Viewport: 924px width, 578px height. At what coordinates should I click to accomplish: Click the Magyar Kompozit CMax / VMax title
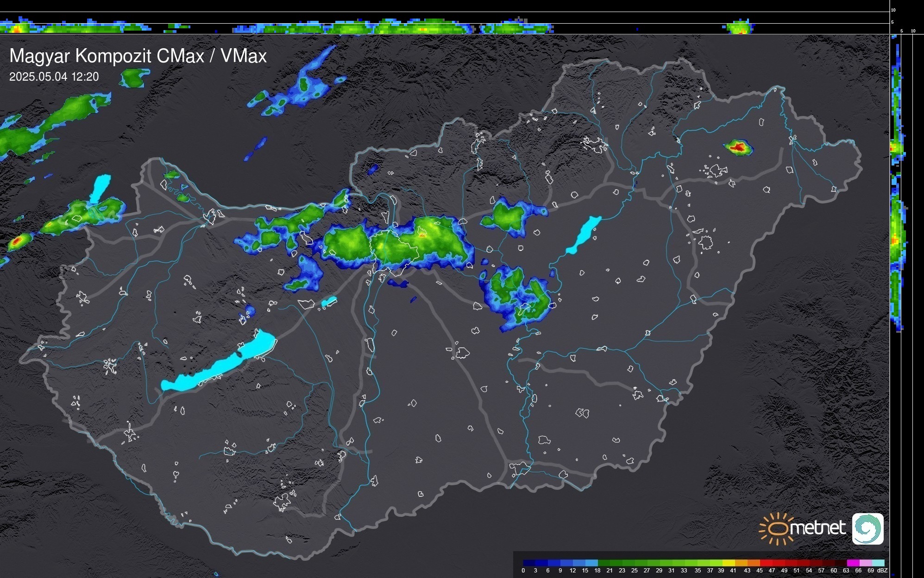coord(138,56)
